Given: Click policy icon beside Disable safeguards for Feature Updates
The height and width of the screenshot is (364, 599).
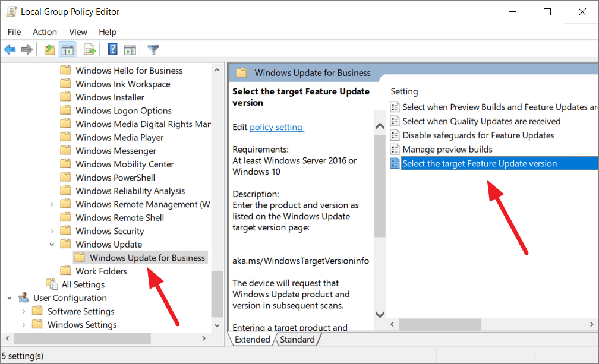Looking at the screenshot, I should tap(395, 135).
